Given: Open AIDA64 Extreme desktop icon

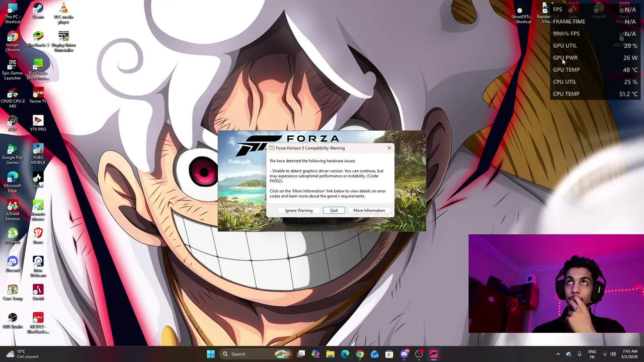Looking at the screenshot, I should coord(13,211).
